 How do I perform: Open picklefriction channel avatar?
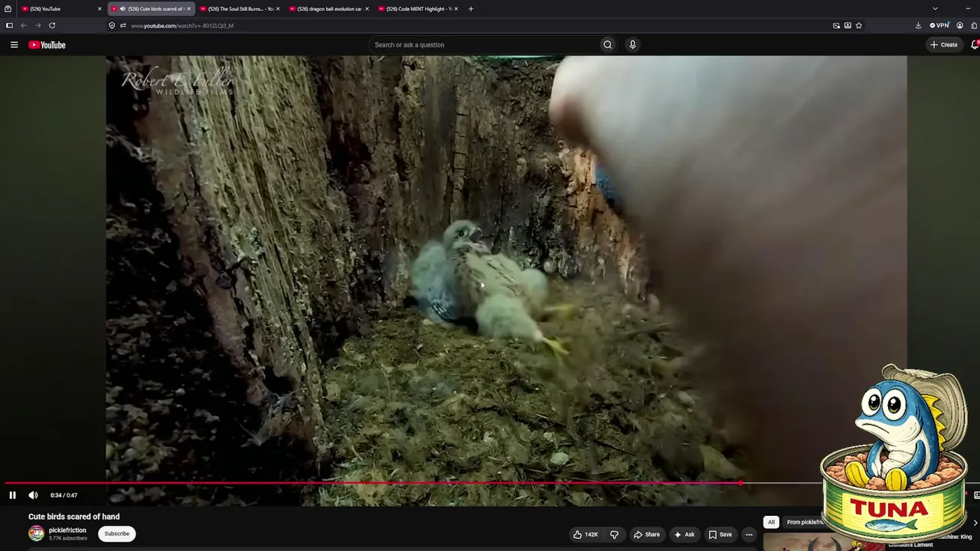click(x=36, y=533)
